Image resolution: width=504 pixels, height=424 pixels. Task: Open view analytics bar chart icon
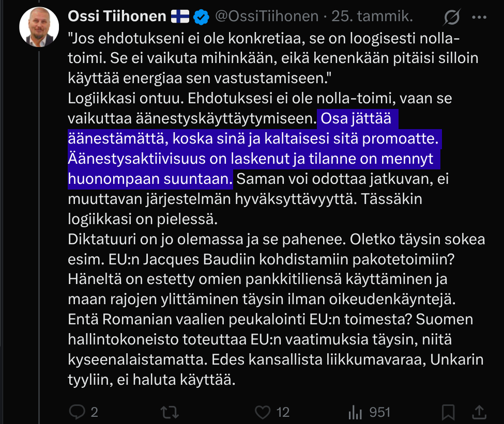pyautogui.click(x=355, y=412)
